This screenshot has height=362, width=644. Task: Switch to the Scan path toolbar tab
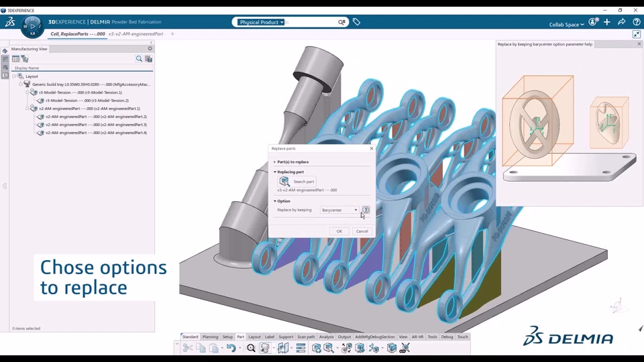306,337
